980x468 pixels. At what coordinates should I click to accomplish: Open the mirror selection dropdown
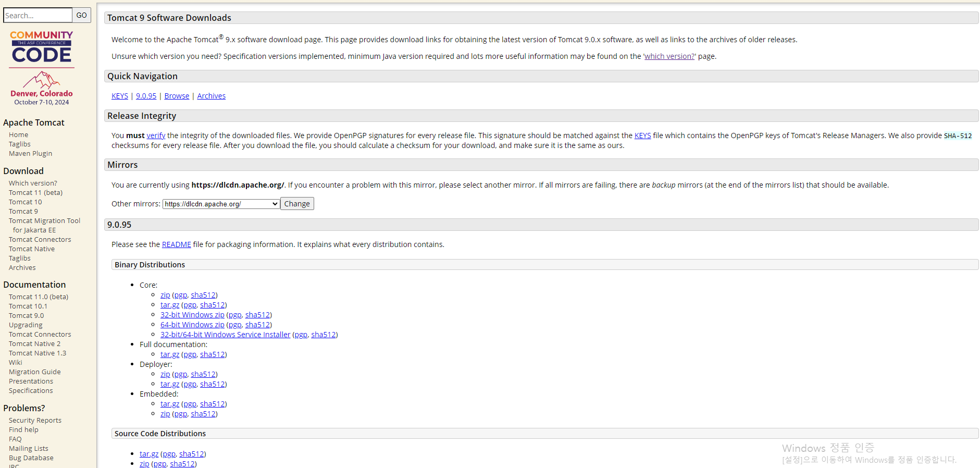(x=221, y=204)
